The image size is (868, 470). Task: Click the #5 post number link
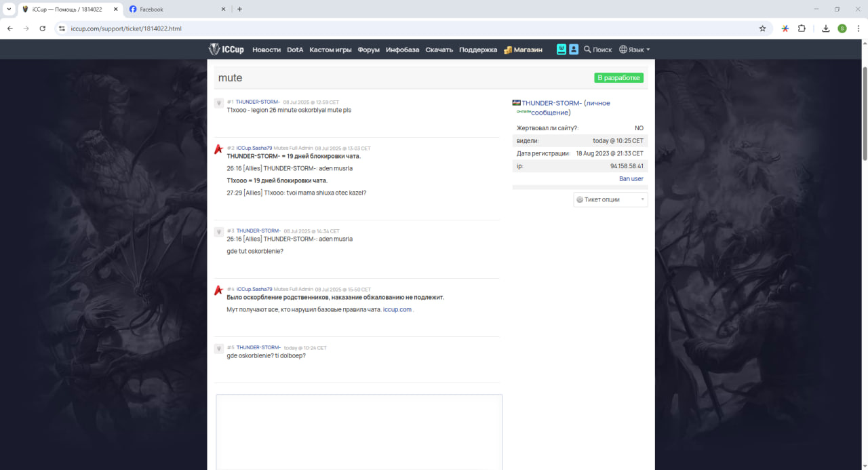[231, 347]
